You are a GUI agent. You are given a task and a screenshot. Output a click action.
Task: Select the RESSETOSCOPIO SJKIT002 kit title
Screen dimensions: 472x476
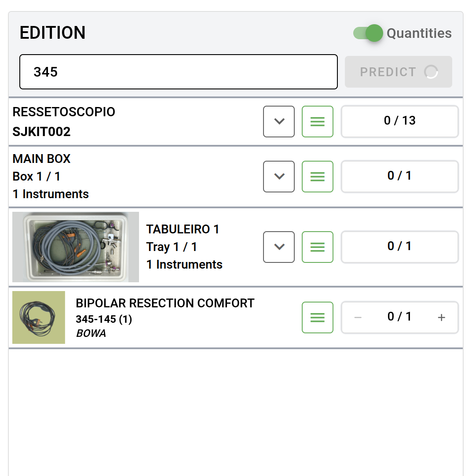pos(64,112)
